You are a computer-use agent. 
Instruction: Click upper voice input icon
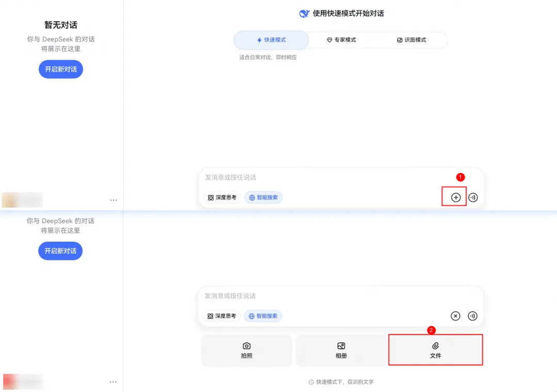click(x=473, y=198)
